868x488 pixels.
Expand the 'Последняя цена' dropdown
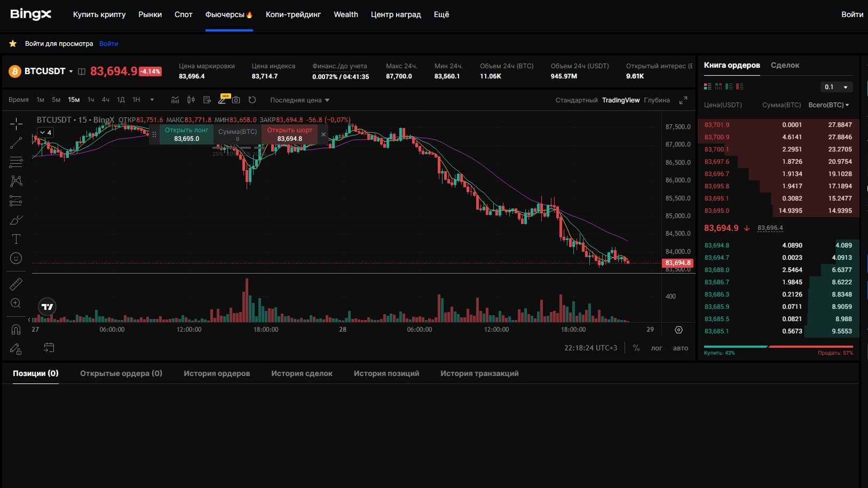(299, 100)
